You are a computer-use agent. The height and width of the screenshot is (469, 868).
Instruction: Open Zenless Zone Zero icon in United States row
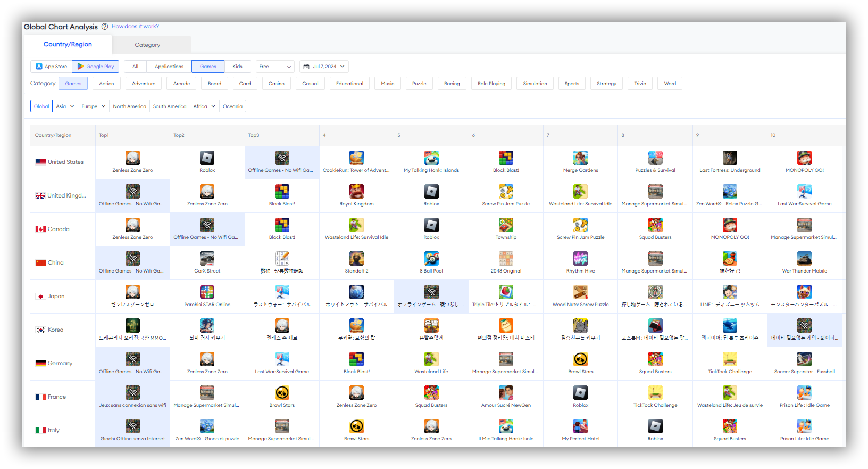[132, 158]
